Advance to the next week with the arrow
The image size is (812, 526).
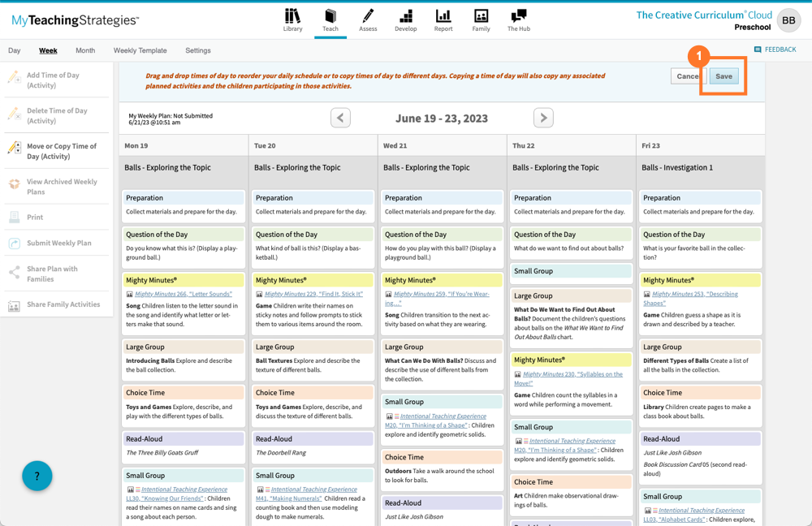point(543,117)
